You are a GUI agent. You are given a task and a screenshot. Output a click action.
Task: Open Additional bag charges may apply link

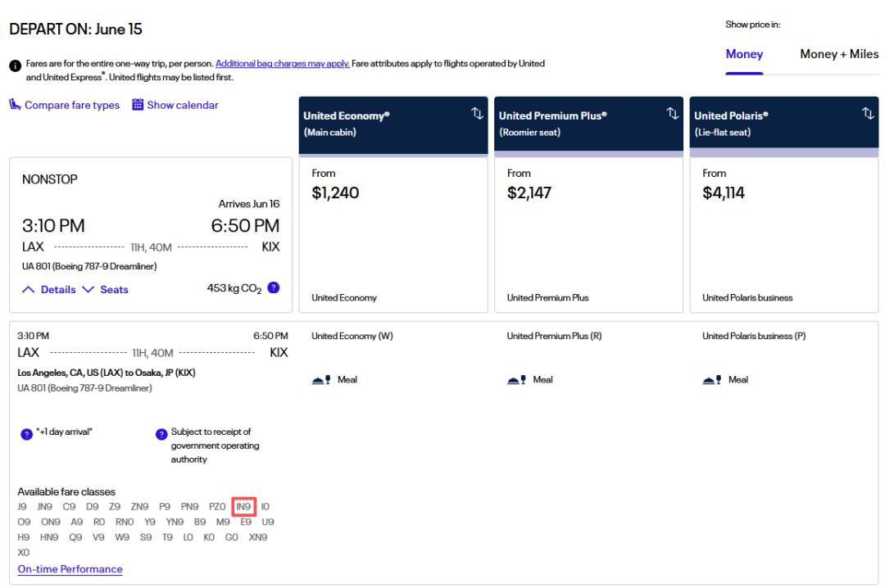coord(282,64)
